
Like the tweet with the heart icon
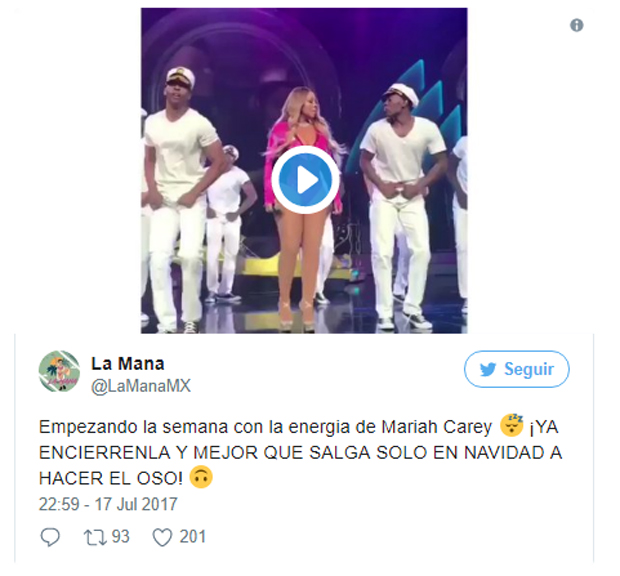click(x=162, y=538)
